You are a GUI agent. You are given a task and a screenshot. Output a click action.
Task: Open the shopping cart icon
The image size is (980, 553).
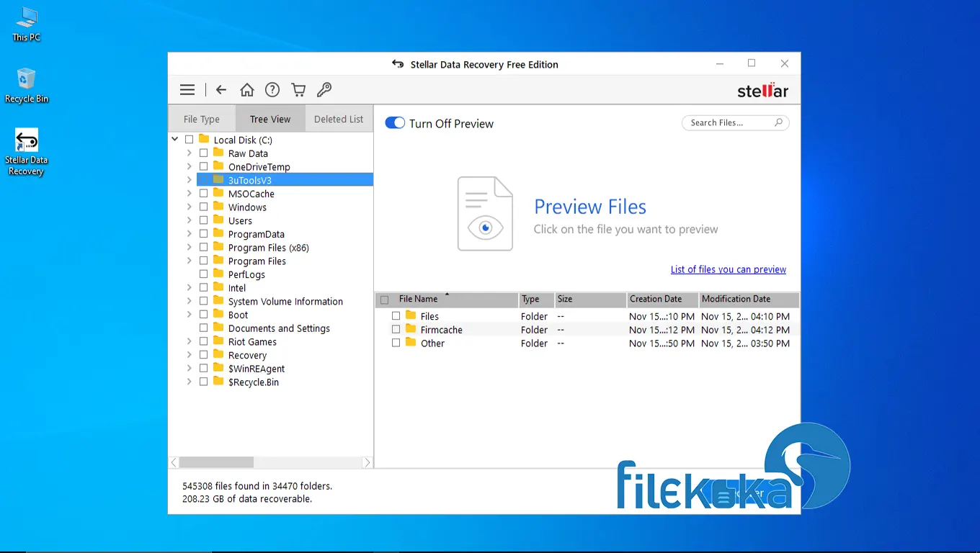tap(298, 90)
